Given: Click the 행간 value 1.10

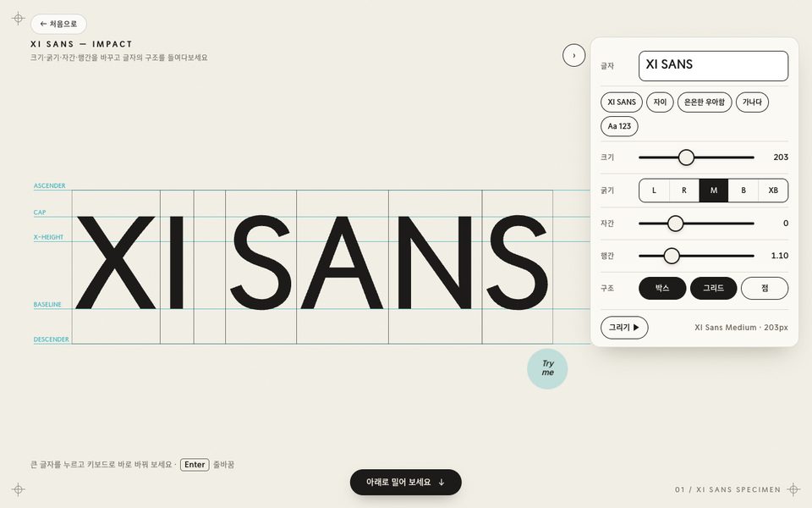Looking at the screenshot, I should click(x=780, y=256).
